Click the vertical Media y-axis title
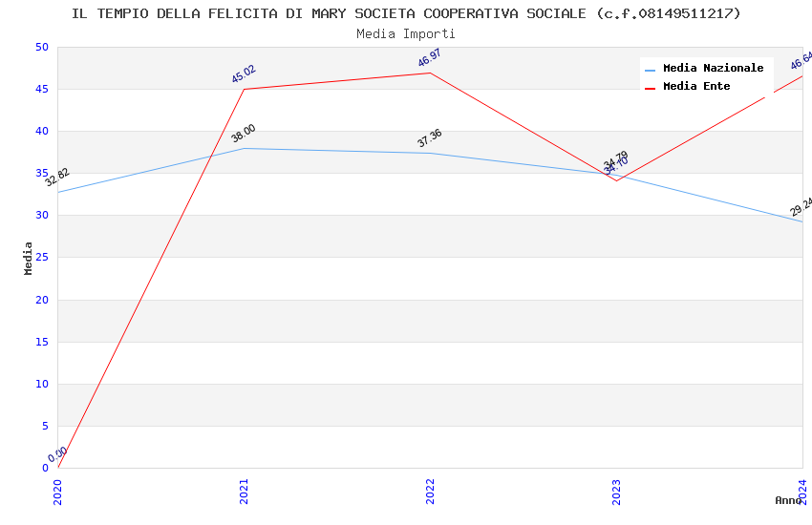 [29, 258]
